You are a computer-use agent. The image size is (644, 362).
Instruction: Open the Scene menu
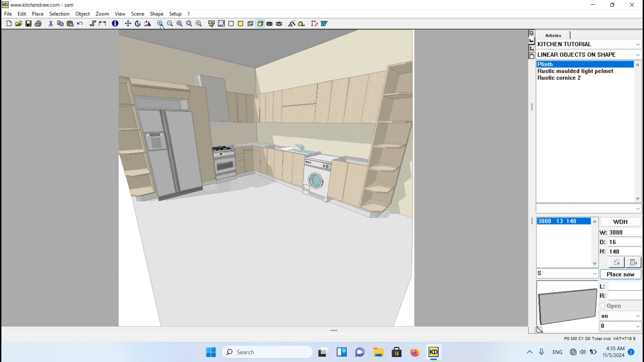coord(137,14)
